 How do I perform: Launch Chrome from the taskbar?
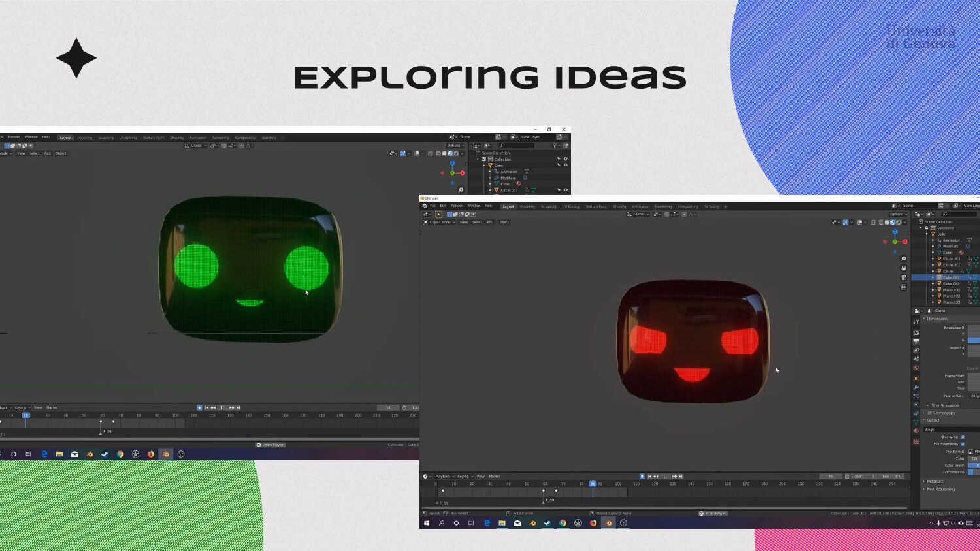[563, 523]
